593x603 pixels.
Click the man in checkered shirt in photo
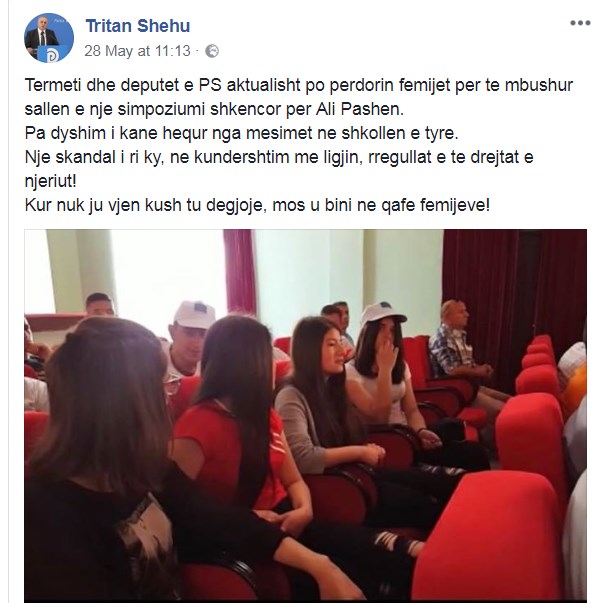pos(456,346)
